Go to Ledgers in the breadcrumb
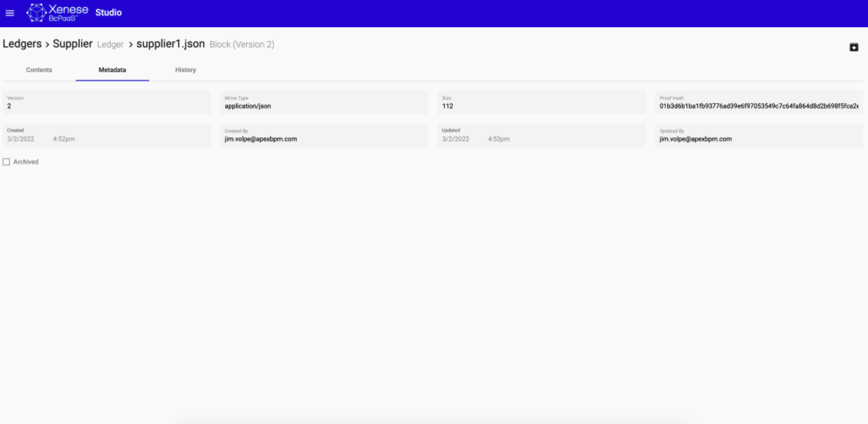This screenshot has height=424, width=868. point(22,44)
